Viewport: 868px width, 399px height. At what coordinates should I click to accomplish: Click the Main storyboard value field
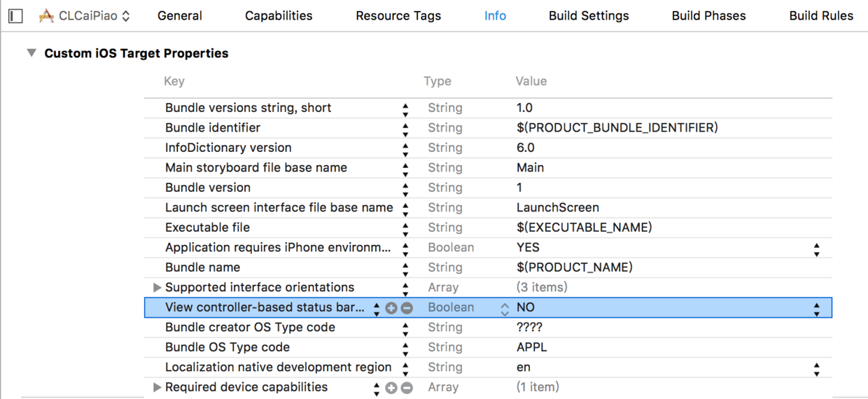coord(530,168)
